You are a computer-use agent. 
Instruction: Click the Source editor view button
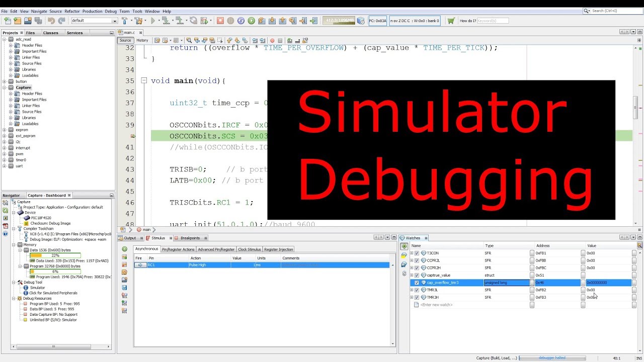(x=125, y=40)
